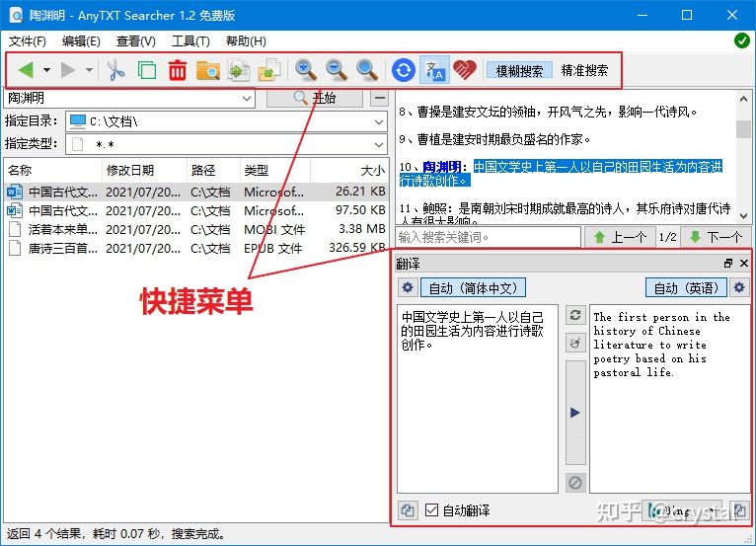
Task: Zoom in with the plus magnifier
Action: coord(306,70)
